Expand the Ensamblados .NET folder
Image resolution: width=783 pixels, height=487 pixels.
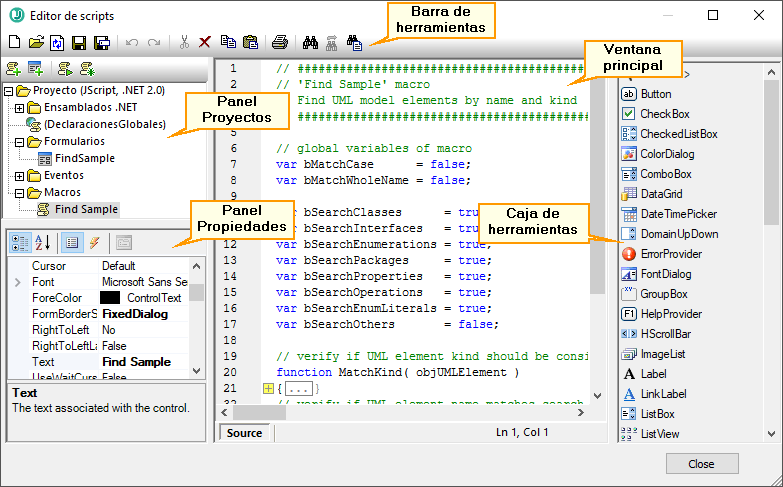[20, 108]
